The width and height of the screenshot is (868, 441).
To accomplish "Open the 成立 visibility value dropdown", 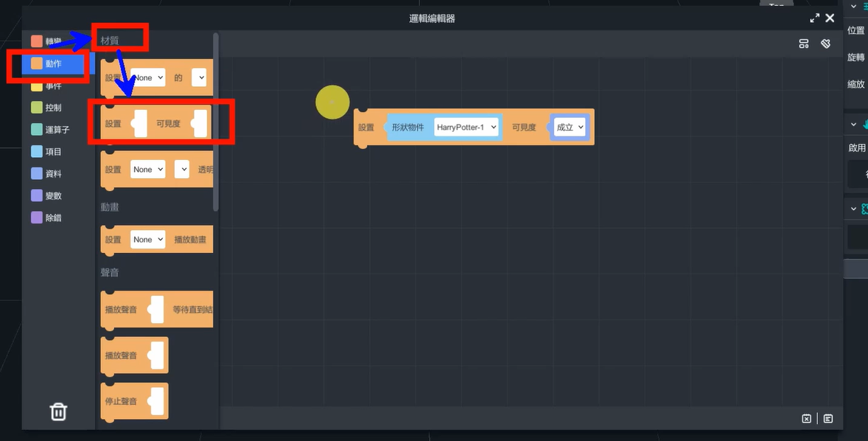I will point(570,128).
